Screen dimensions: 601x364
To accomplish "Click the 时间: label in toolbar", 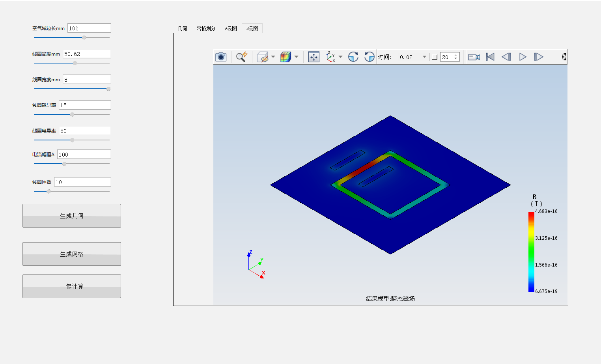I will [384, 57].
